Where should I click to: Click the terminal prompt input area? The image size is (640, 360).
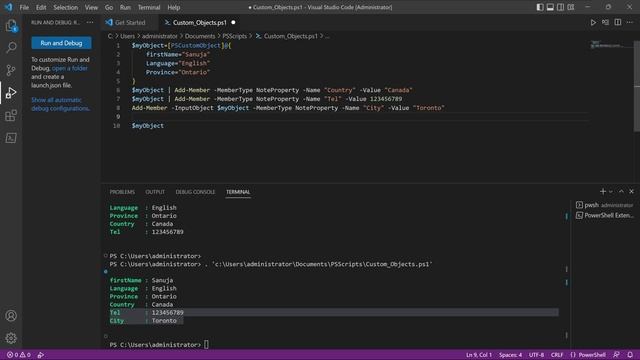(206, 345)
